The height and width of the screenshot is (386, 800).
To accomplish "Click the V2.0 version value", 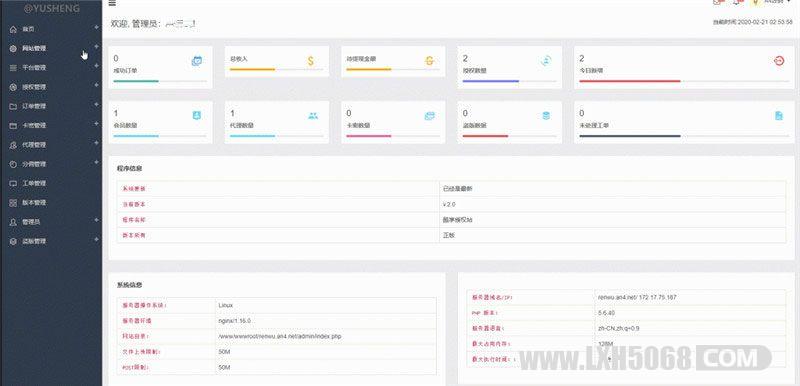I will pos(449,204).
